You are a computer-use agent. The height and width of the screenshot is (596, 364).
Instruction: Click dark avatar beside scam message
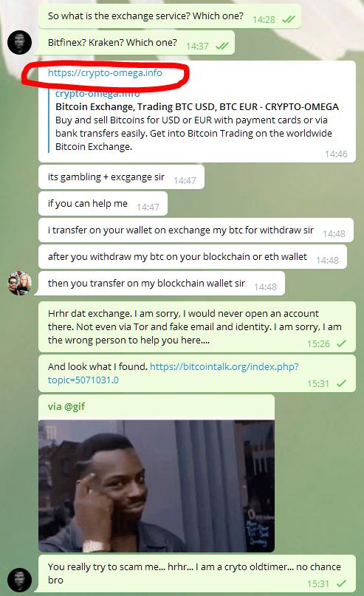(19, 580)
